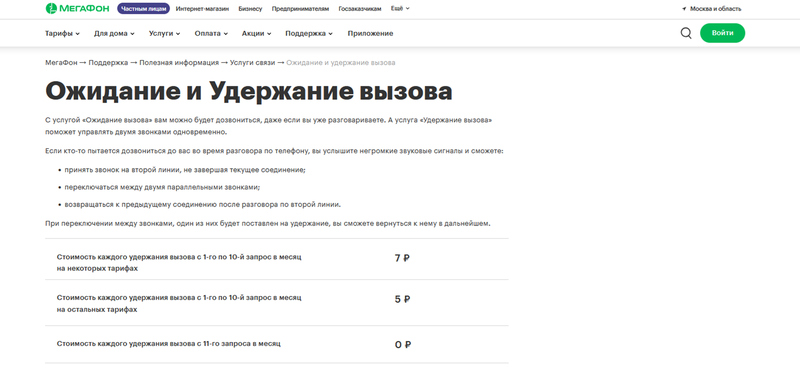Expand the Тарифы menu
This screenshot has width=800, height=373.
coord(62,34)
